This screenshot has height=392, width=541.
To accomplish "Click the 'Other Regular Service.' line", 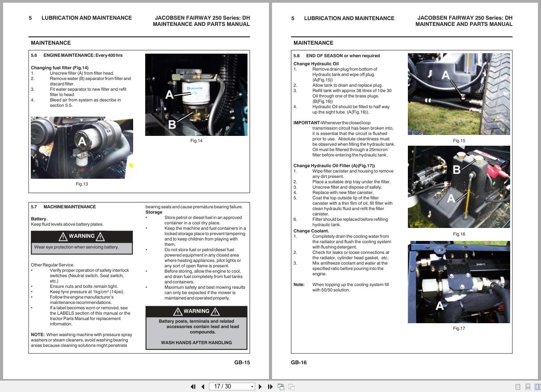I will [53, 265].
